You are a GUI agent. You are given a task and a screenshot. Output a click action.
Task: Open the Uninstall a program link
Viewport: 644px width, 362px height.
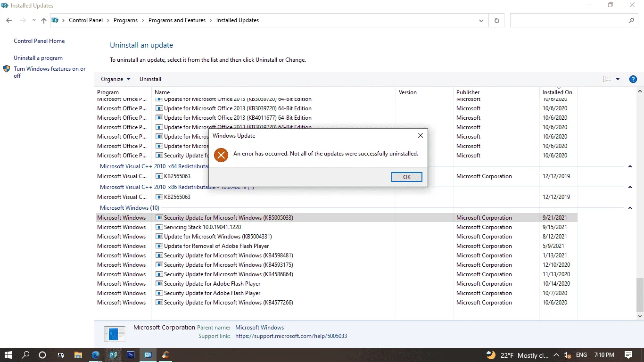click(38, 58)
